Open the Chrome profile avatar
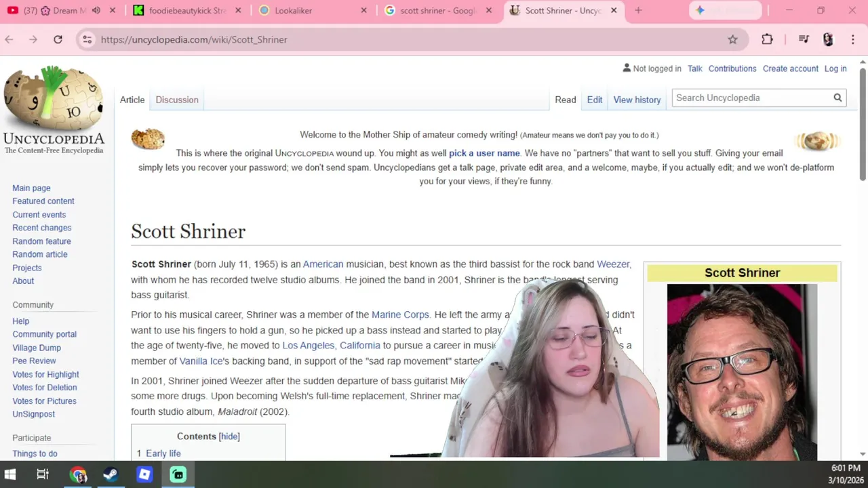Viewport: 868px width, 488px height. pyautogui.click(x=828, y=39)
